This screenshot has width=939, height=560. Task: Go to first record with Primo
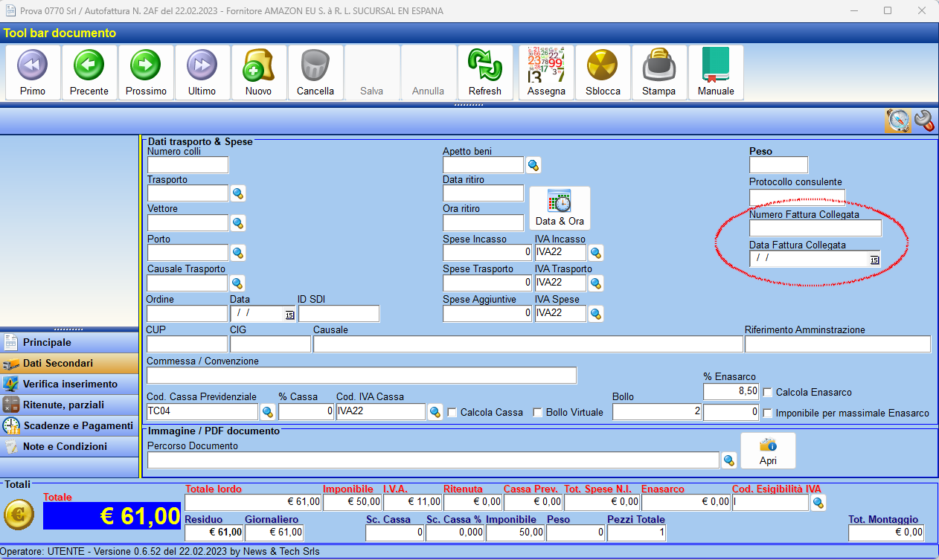click(x=33, y=72)
